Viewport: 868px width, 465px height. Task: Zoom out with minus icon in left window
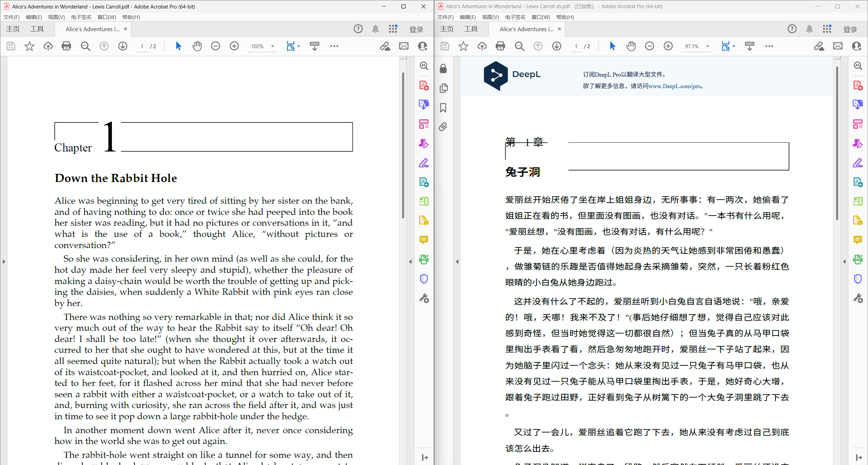click(x=216, y=46)
